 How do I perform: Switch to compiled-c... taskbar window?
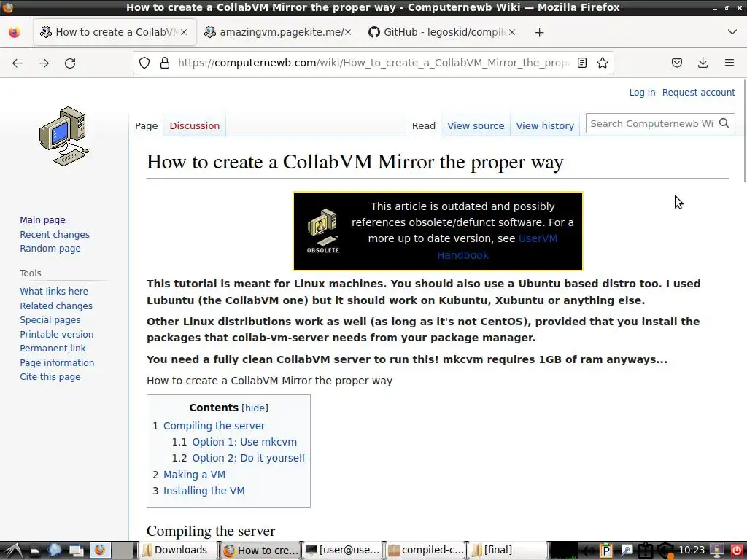point(425,550)
